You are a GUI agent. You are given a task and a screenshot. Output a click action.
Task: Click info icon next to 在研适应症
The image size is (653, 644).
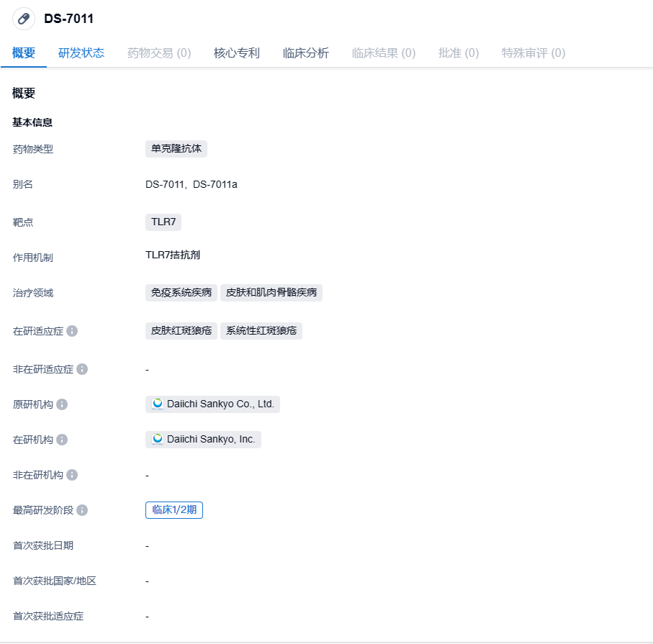(x=72, y=331)
